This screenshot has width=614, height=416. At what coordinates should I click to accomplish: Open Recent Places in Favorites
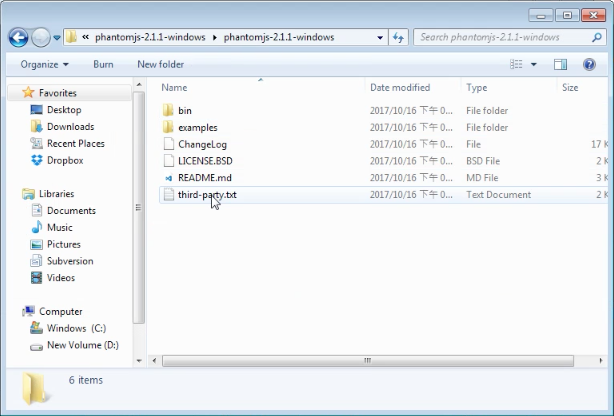[x=76, y=143]
